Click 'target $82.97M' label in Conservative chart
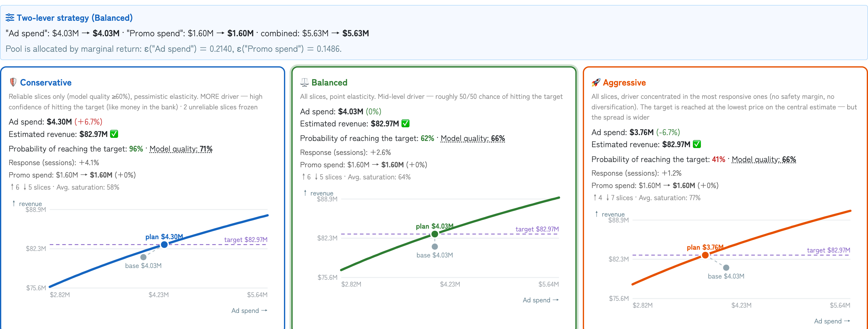The width and height of the screenshot is (868, 329). (246, 239)
